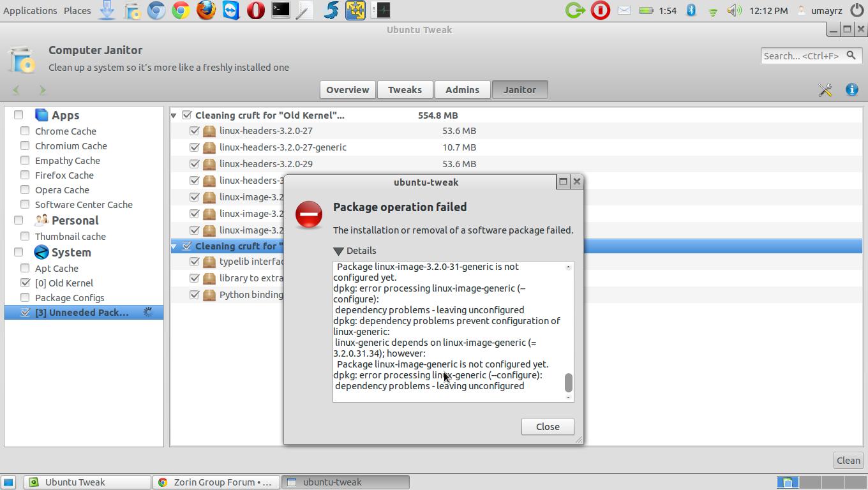Collapse the highlighted cruft group row
868x490 pixels.
coord(174,246)
